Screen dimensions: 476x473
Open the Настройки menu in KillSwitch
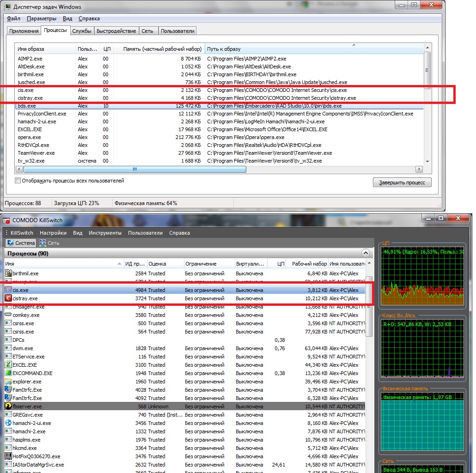coord(53,233)
